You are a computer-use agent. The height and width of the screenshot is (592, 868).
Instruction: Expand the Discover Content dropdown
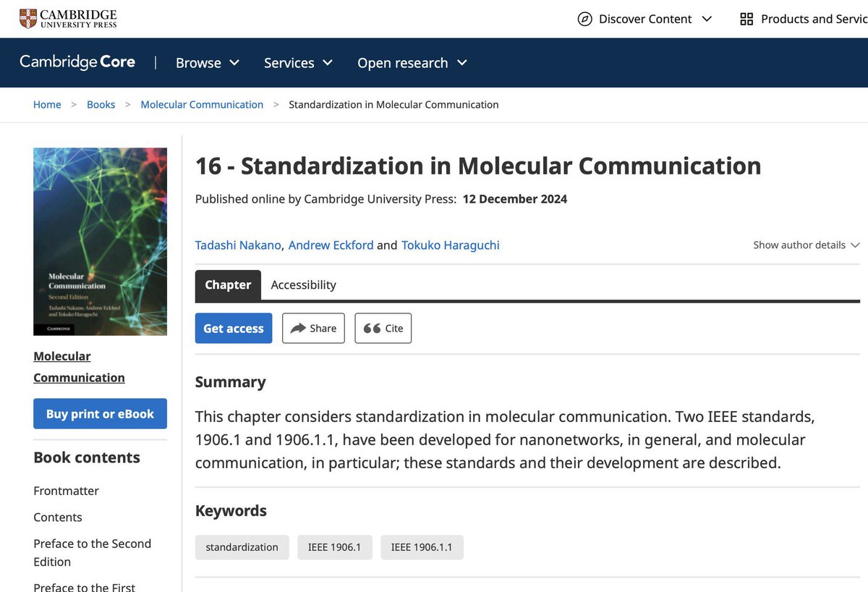click(645, 19)
